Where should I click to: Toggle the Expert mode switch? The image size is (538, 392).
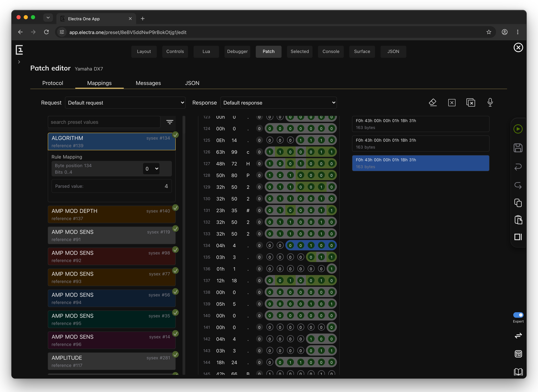[518, 315]
